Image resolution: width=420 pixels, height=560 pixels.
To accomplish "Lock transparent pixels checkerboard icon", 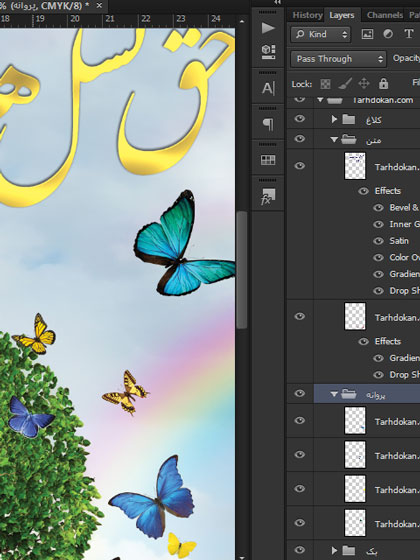I will pos(325,84).
